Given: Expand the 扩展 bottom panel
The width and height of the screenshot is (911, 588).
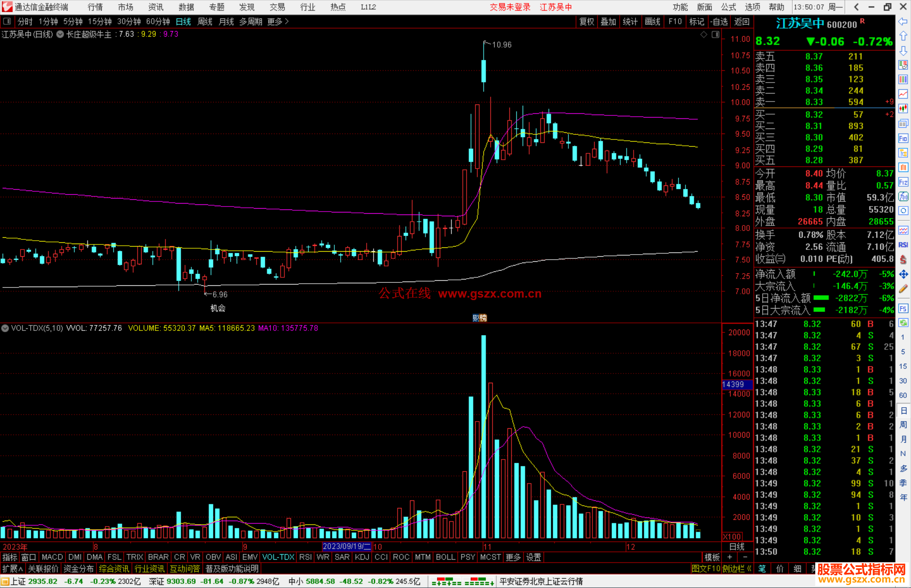Looking at the screenshot, I should pos(13,569).
